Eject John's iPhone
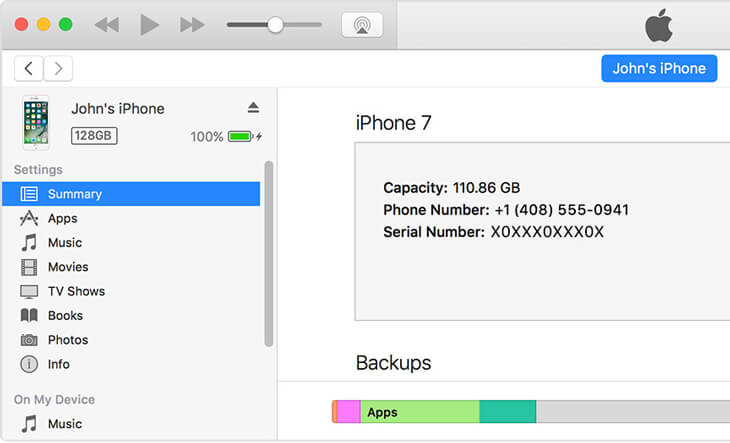 [x=253, y=108]
